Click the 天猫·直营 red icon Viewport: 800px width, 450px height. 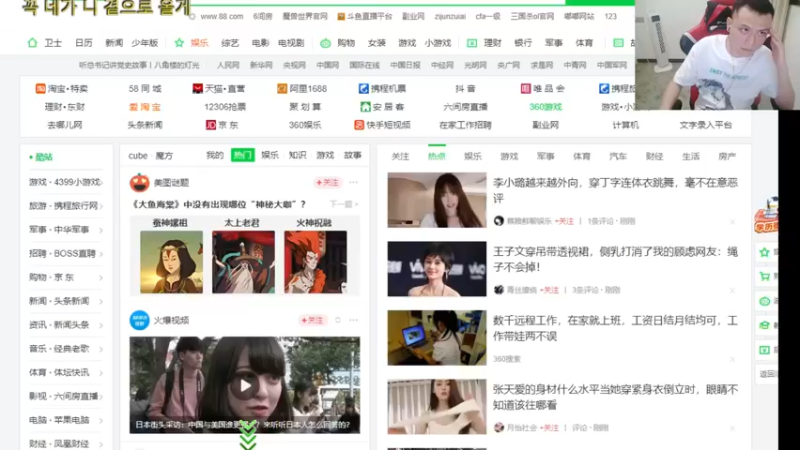click(x=197, y=89)
